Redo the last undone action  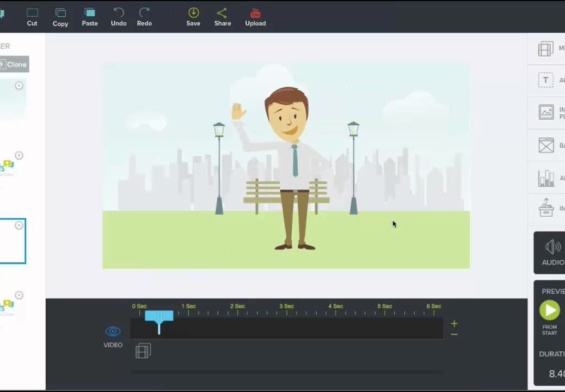[144, 17]
